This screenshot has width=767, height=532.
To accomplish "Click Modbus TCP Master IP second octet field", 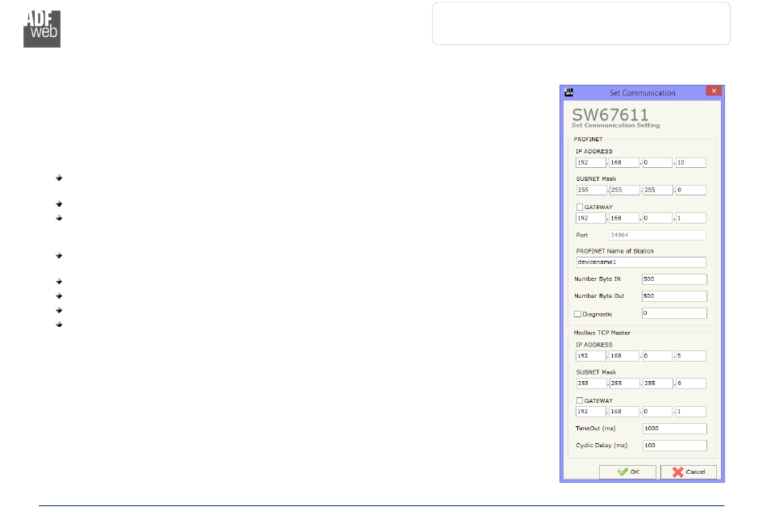I will (x=624, y=356).
